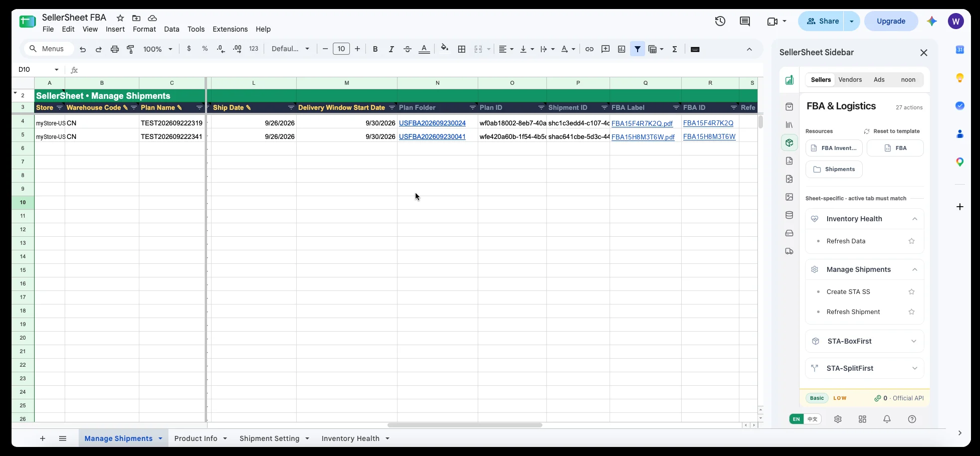Open the FBA15H8M3T6W.pdf label link
This screenshot has width=980, height=456.
coord(643,137)
